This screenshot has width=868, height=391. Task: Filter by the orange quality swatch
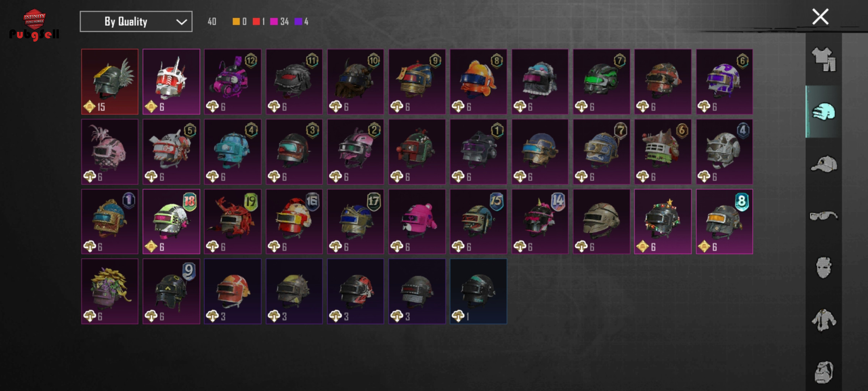click(x=236, y=22)
